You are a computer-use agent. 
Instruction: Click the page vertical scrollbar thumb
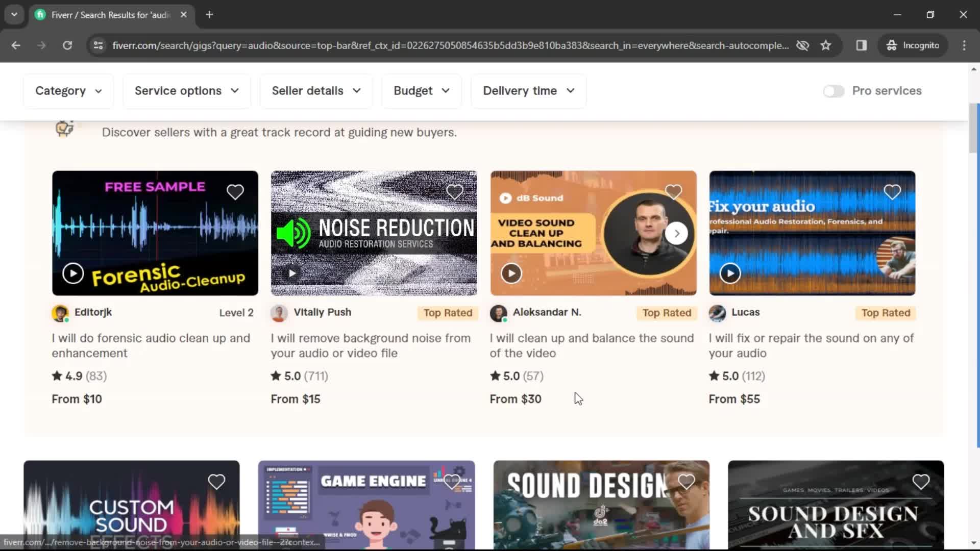point(974,128)
